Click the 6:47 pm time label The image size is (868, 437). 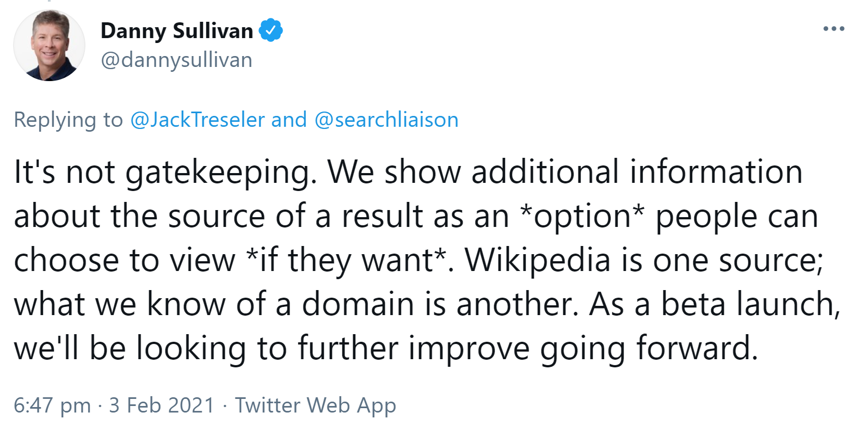coord(51,405)
